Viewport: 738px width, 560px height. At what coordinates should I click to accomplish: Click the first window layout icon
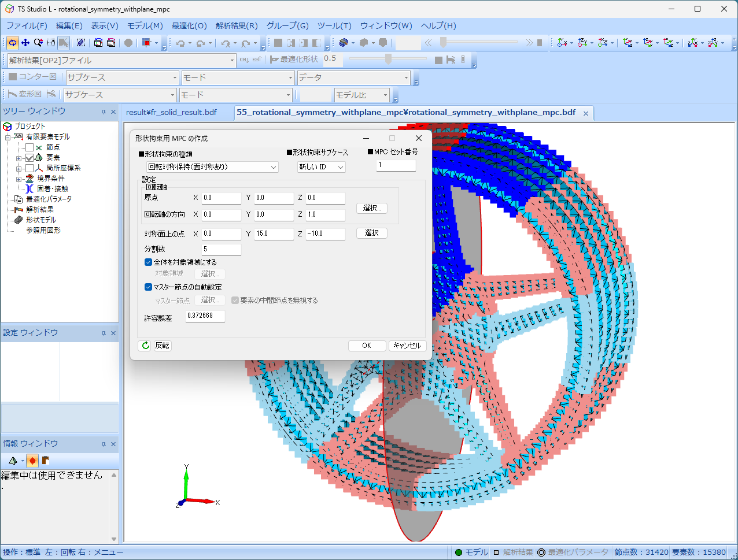(98, 43)
